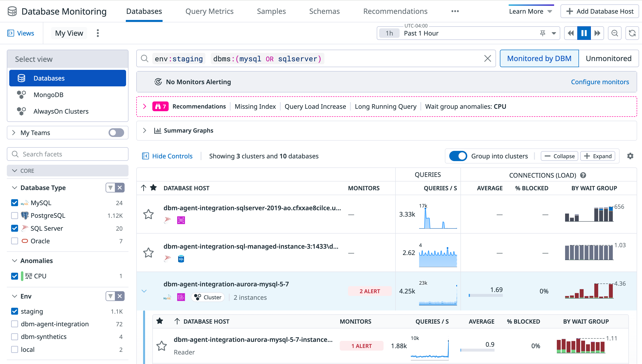Pause live time updates
Image resolution: width=642 pixels, height=364 pixels.
[584, 33]
